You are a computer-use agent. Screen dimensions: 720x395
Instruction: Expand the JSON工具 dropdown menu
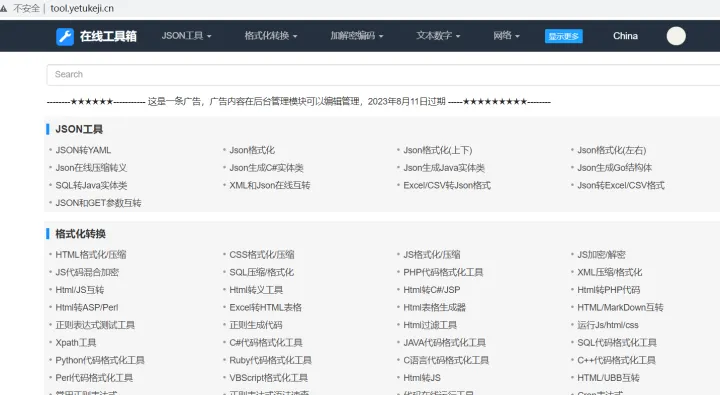tap(186, 36)
